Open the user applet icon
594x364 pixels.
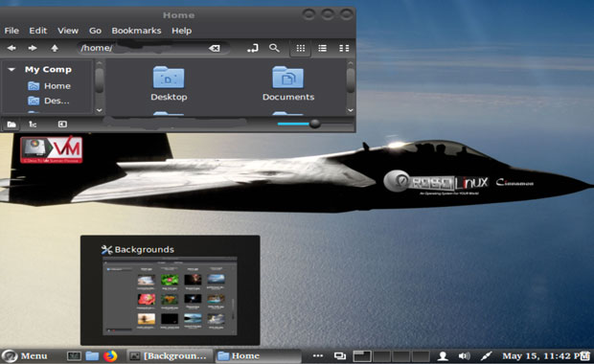pos(443,356)
